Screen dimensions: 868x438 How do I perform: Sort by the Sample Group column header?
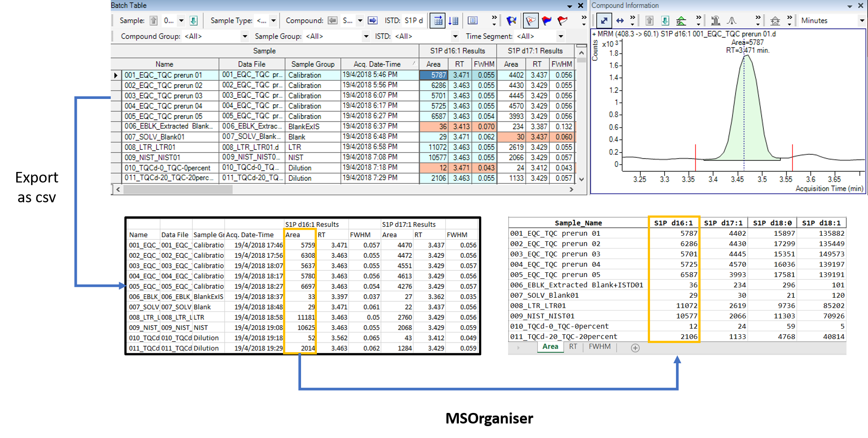pos(313,64)
